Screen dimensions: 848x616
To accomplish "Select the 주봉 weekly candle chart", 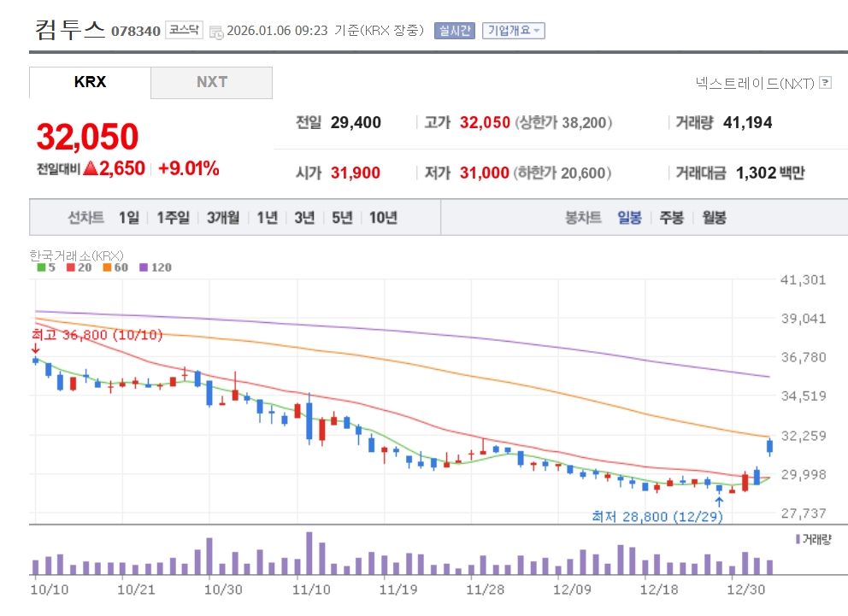I will pos(671,218).
